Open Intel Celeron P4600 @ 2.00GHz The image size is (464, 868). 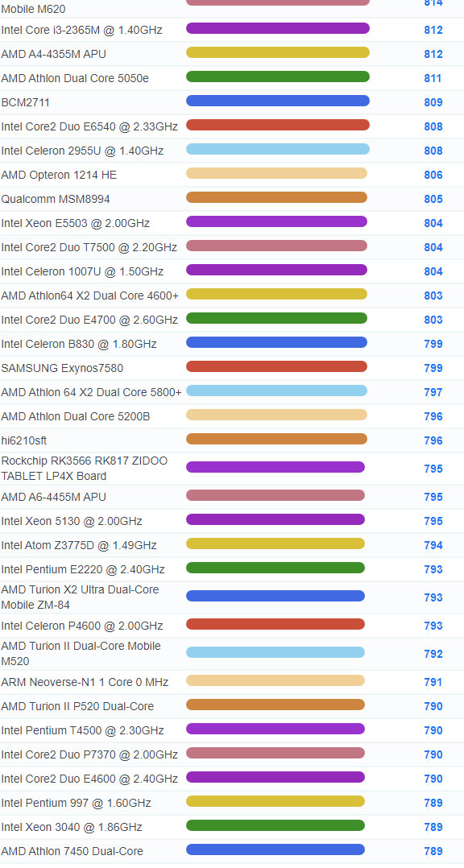(x=82, y=626)
